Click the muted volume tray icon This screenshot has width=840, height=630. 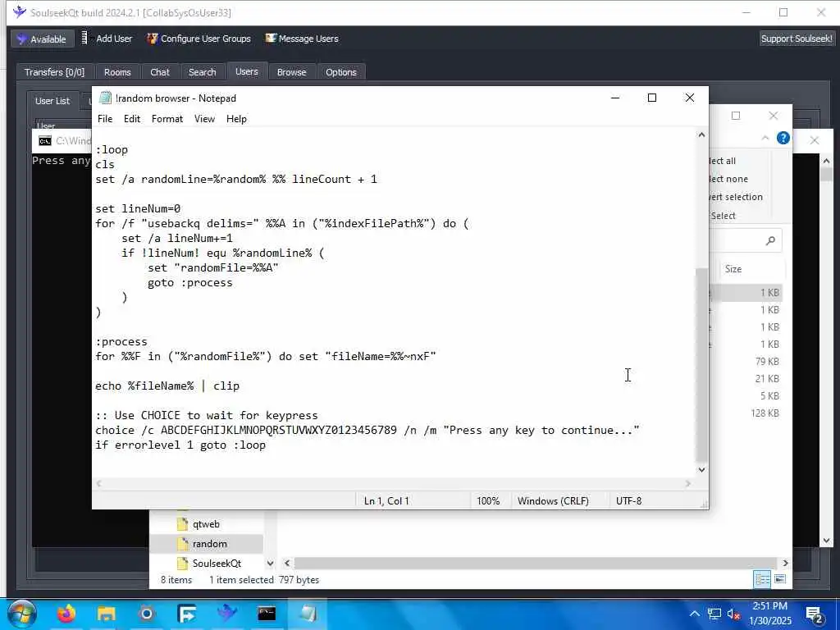(x=733, y=614)
